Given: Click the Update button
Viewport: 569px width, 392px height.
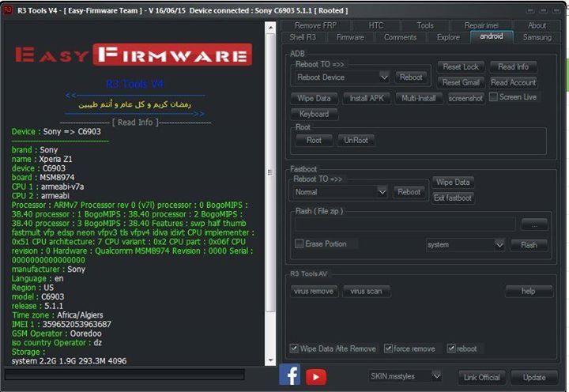Looking at the screenshot, I should point(534,378).
